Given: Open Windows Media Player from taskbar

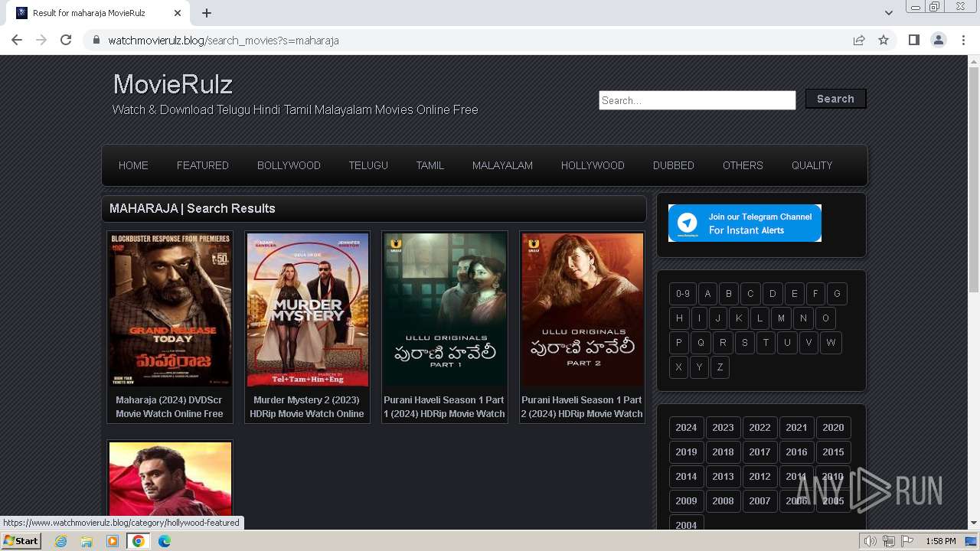Looking at the screenshot, I should pyautogui.click(x=113, y=541).
